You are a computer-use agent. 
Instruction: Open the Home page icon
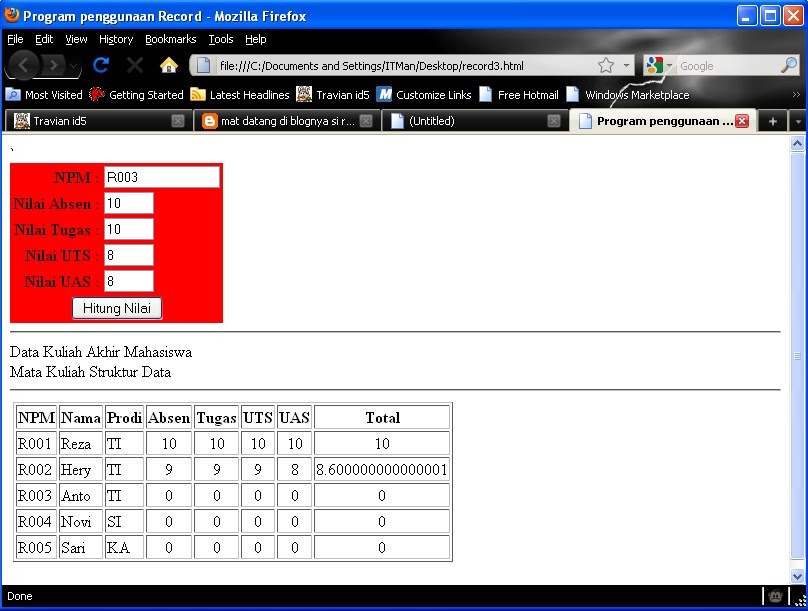click(169, 64)
